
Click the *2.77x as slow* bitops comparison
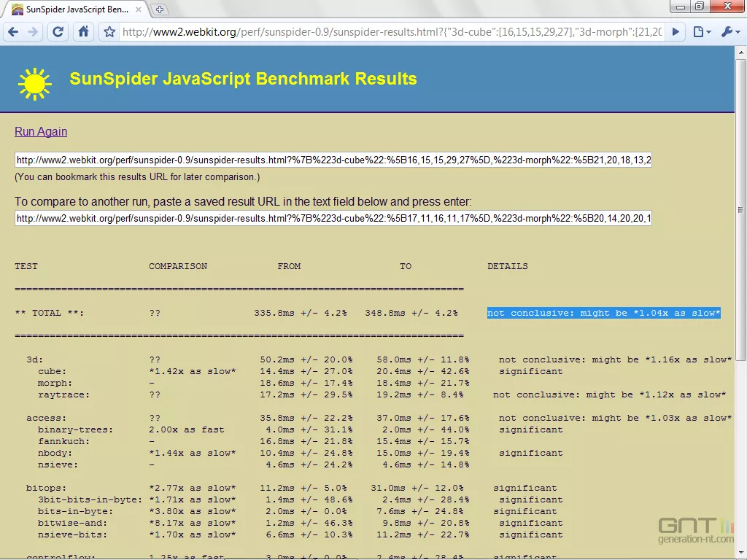(193, 488)
